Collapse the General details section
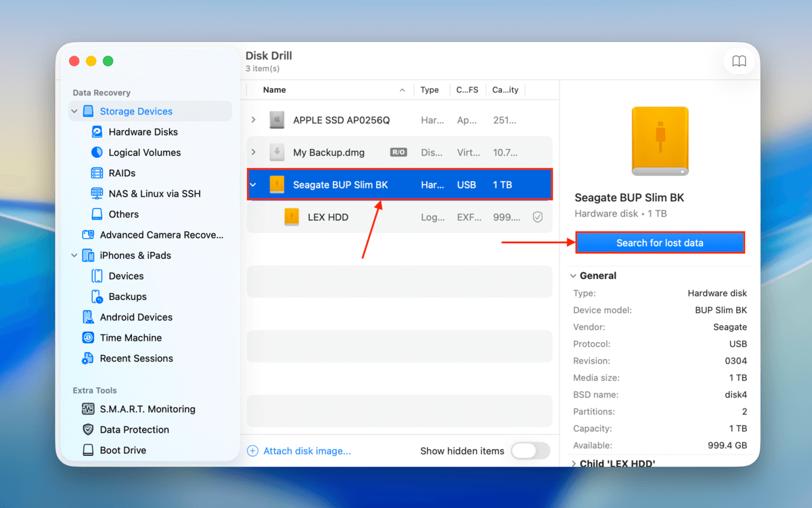 coord(574,276)
